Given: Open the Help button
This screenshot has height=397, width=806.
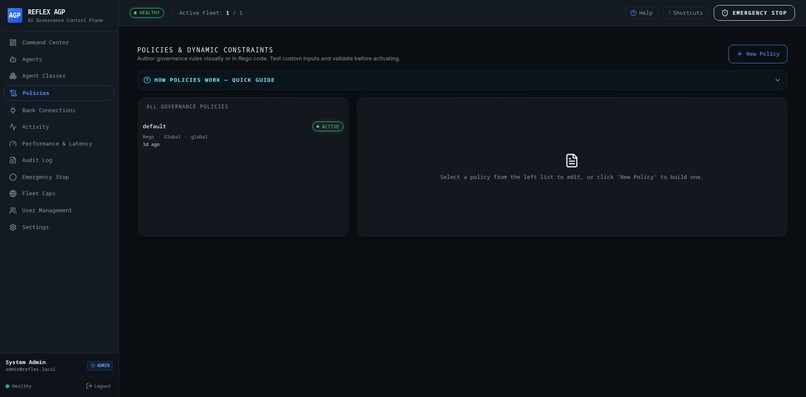Looking at the screenshot, I should (642, 13).
